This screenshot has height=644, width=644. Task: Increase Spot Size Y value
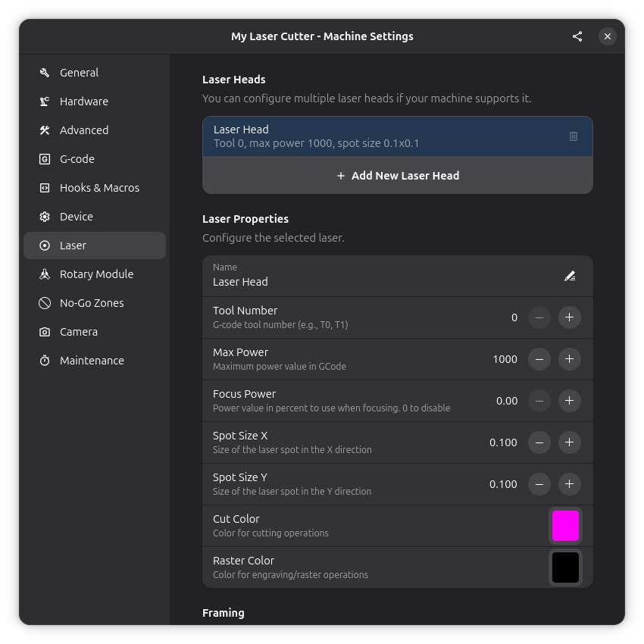point(569,484)
